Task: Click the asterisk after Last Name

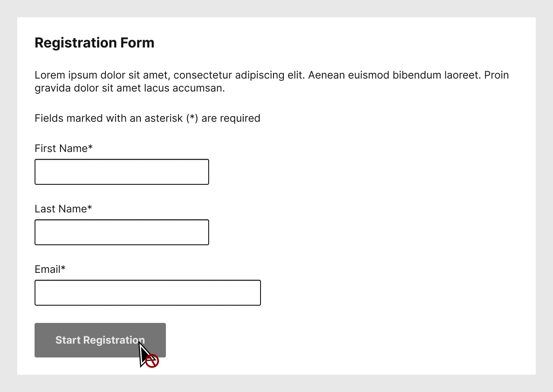Action: point(89,208)
